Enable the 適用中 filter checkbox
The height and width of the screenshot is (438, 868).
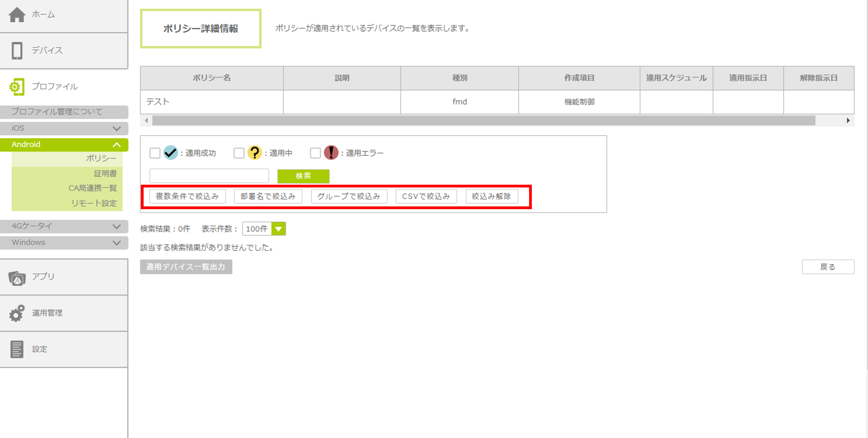239,153
